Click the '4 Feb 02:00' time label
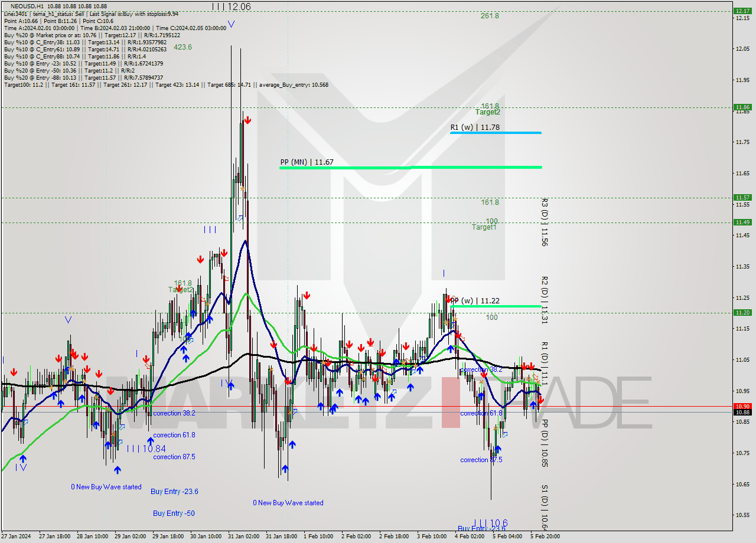This screenshot has height=543, width=756. (470, 537)
